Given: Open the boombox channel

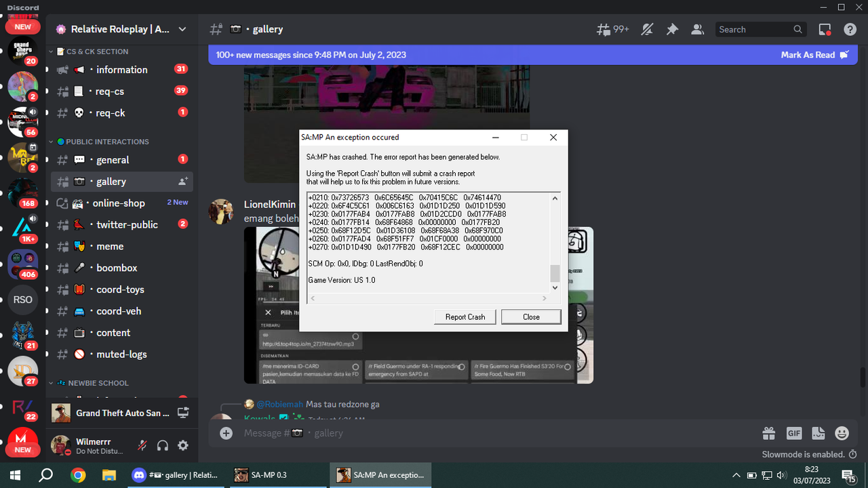Looking at the screenshot, I should [121, 268].
